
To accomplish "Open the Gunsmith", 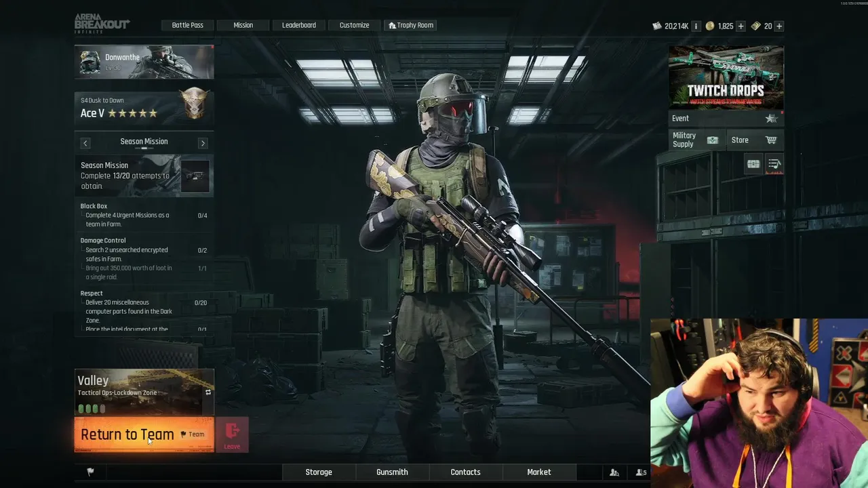I will coord(392,472).
